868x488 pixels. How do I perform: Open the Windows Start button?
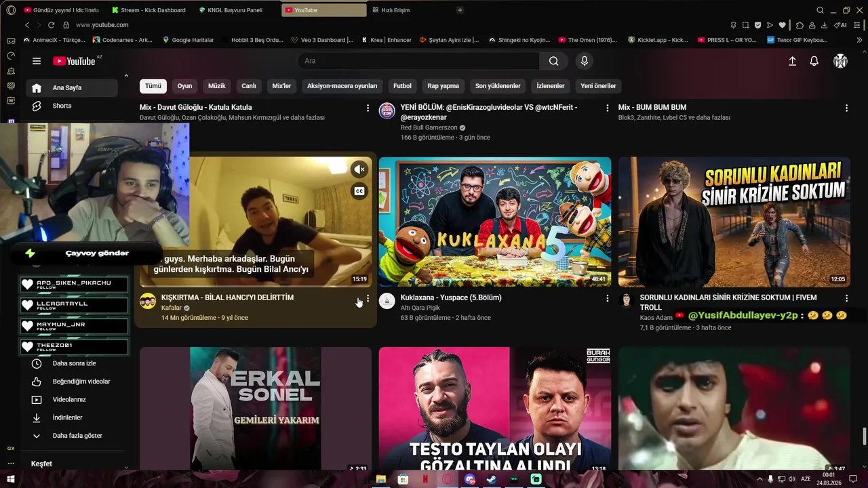pos(11,479)
